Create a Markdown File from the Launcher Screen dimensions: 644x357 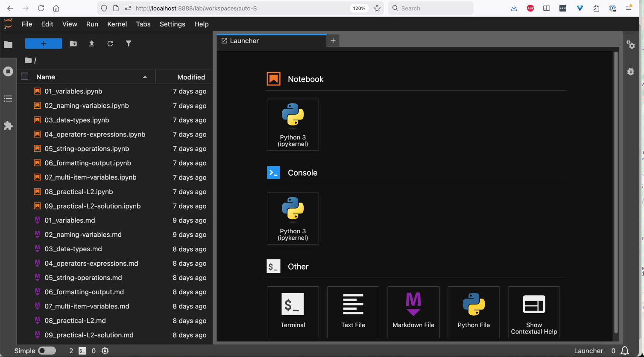click(413, 312)
